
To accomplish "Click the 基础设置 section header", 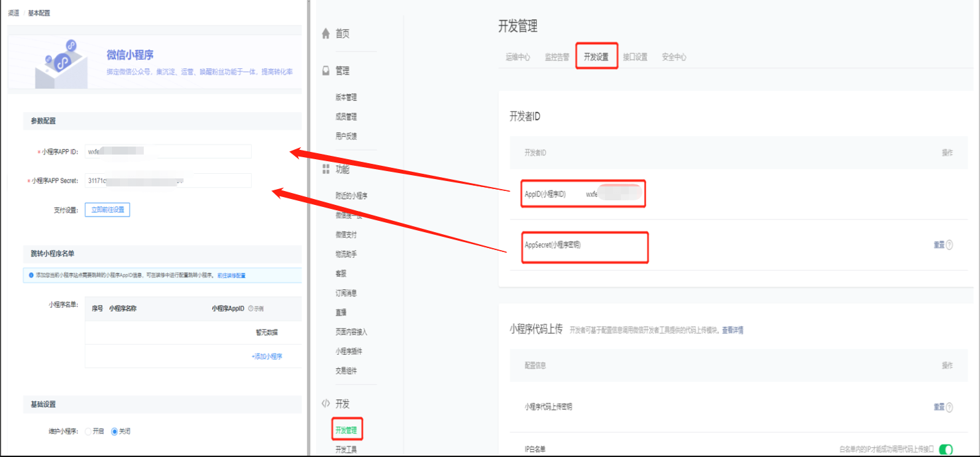I will click(43, 404).
